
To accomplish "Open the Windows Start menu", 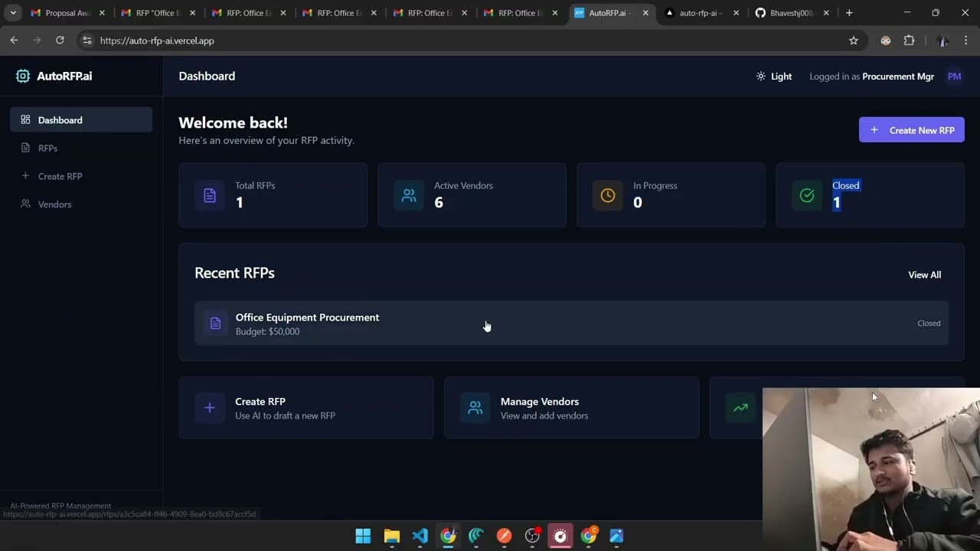I will [363, 536].
